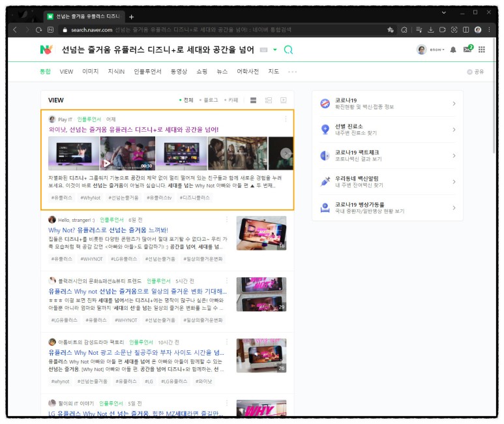This screenshot has width=504, height=424.
Task: Click browser forward arrow
Action: click(x=27, y=30)
